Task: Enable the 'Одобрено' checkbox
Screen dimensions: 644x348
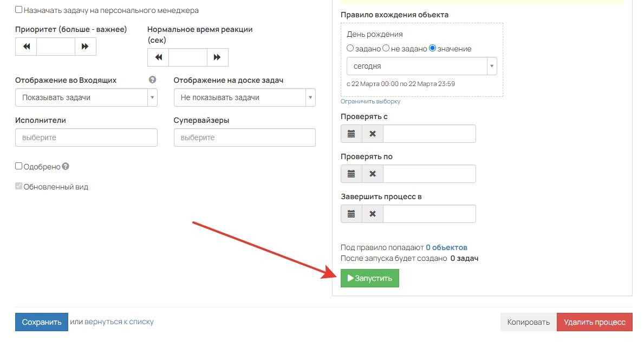Action: 18,166
